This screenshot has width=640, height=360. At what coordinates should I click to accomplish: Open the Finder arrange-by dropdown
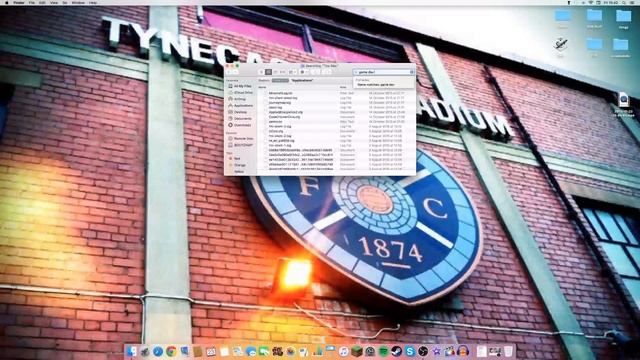tap(293, 72)
